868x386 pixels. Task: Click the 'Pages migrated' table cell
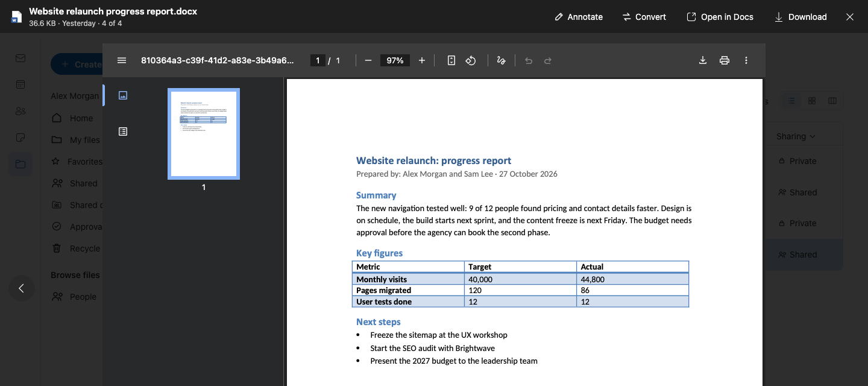408,290
